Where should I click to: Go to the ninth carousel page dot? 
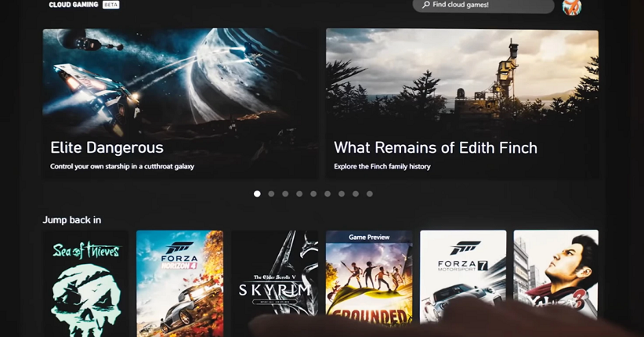pyautogui.click(x=370, y=194)
